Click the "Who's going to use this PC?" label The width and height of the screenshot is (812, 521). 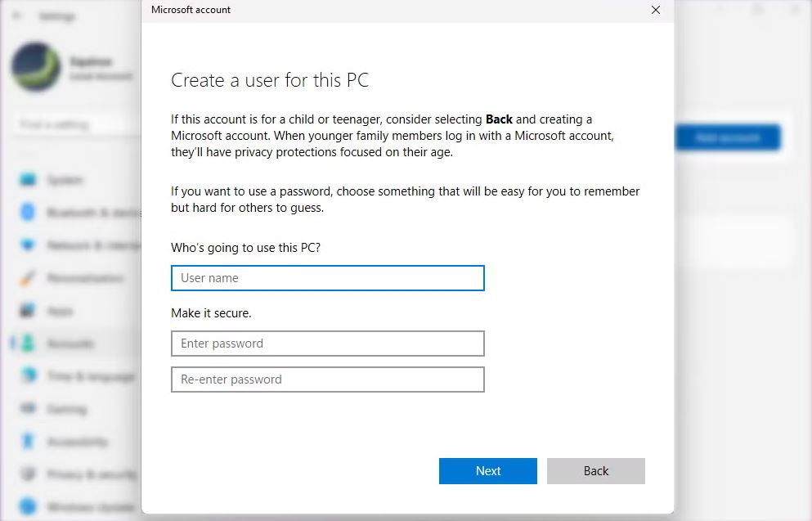pos(245,248)
